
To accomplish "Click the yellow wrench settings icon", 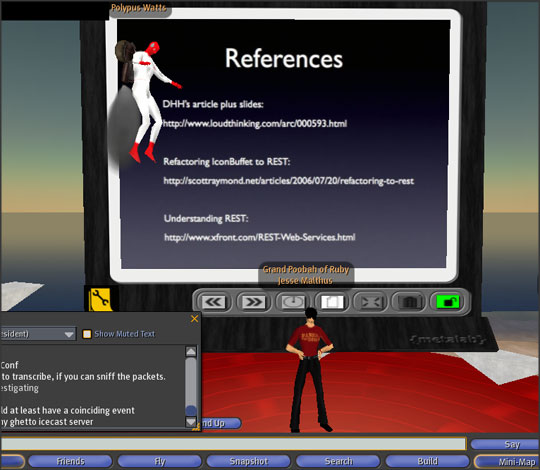I will (100, 299).
